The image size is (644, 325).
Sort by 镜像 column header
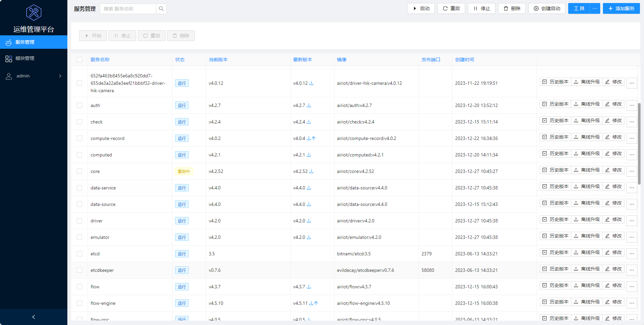[342, 60]
